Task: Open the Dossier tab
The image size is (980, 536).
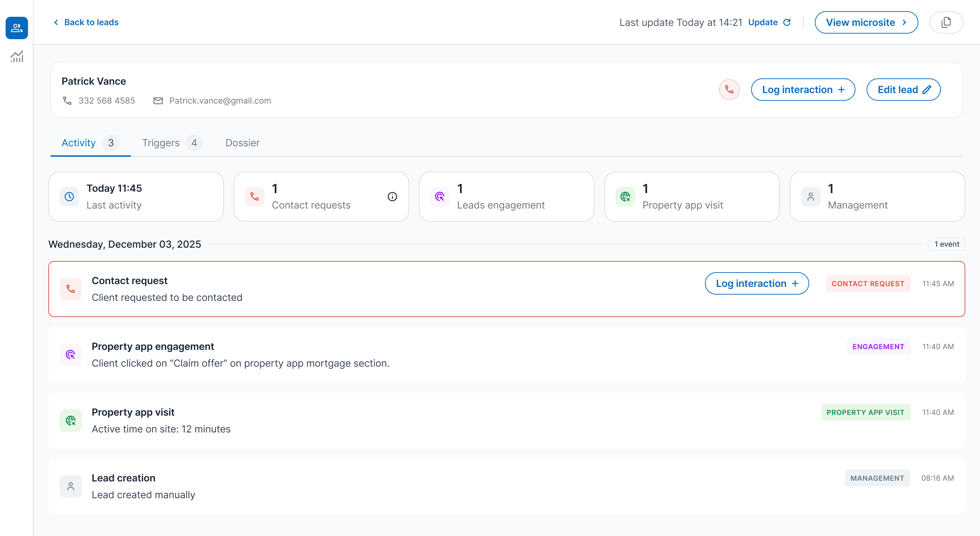Action: click(242, 143)
